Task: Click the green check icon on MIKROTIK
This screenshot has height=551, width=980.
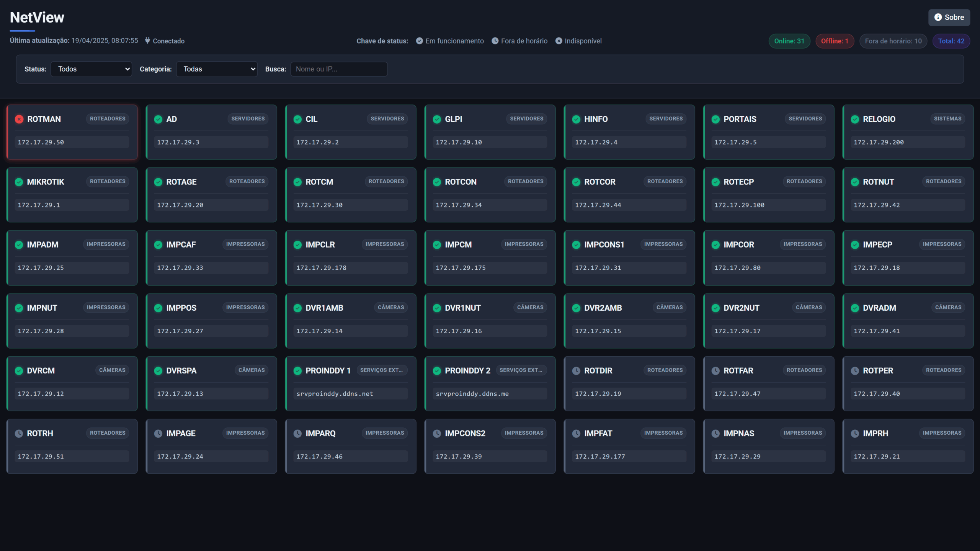Action: [x=19, y=182]
